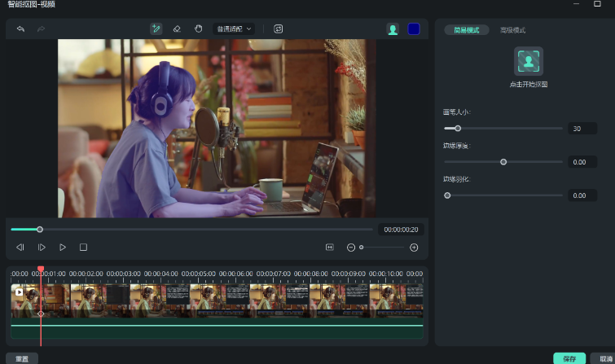Select the smart brush tool
This screenshot has width=615, height=364.
point(156,29)
